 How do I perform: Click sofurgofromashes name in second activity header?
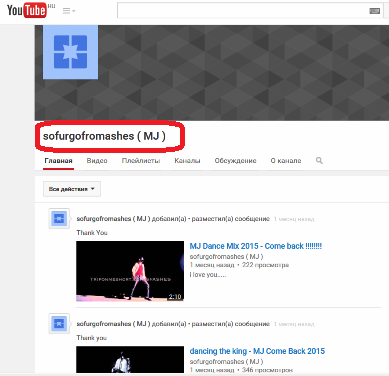pos(113,324)
